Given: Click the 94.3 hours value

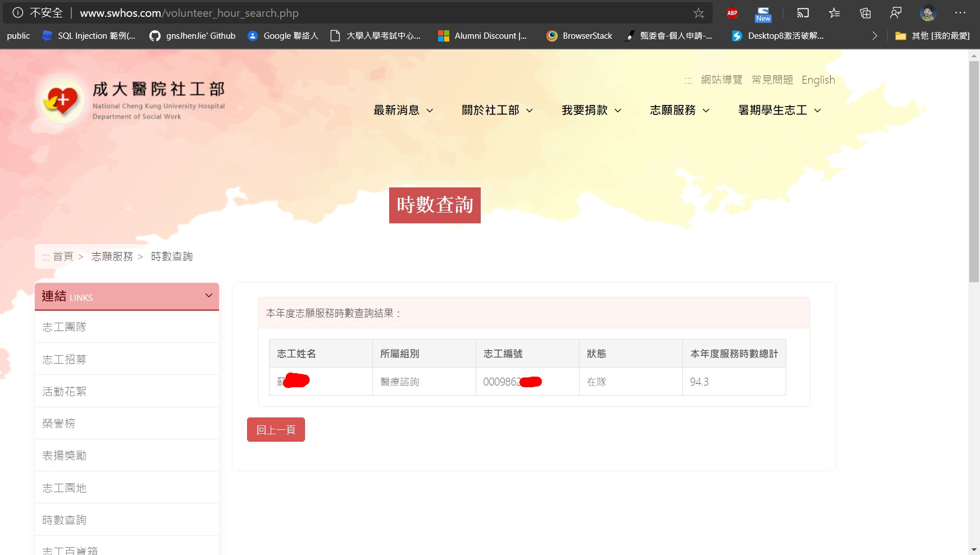Looking at the screenshot, I should tap(699, 382).
